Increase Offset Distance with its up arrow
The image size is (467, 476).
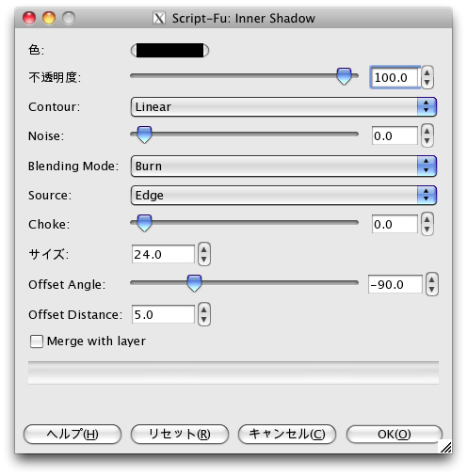click(204, 309)
